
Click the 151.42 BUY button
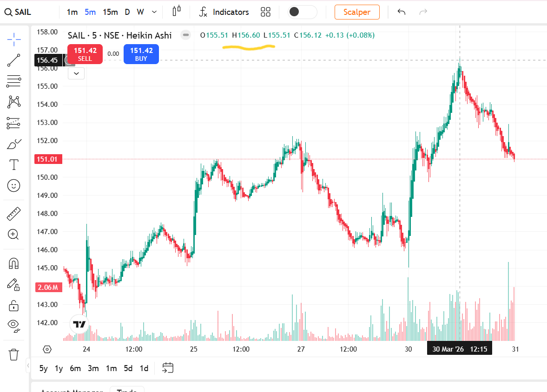click(x=141, y=54)
